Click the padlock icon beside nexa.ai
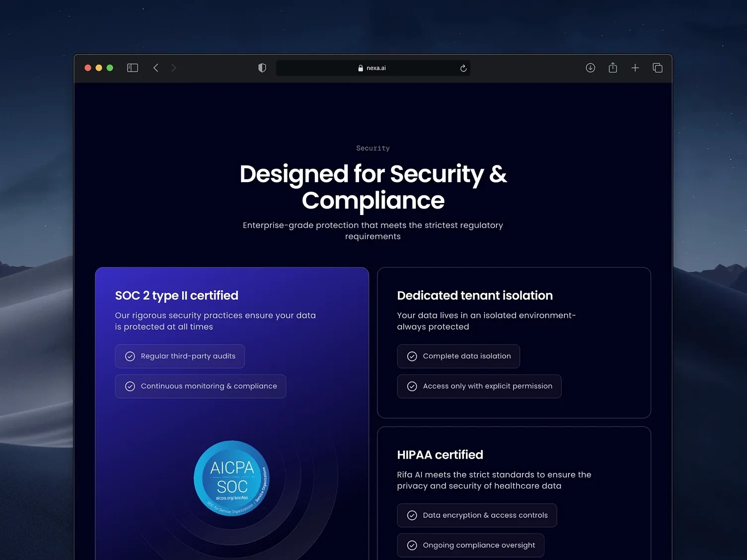The height and width of the screenshot is (560, 747). click(361, 68)
